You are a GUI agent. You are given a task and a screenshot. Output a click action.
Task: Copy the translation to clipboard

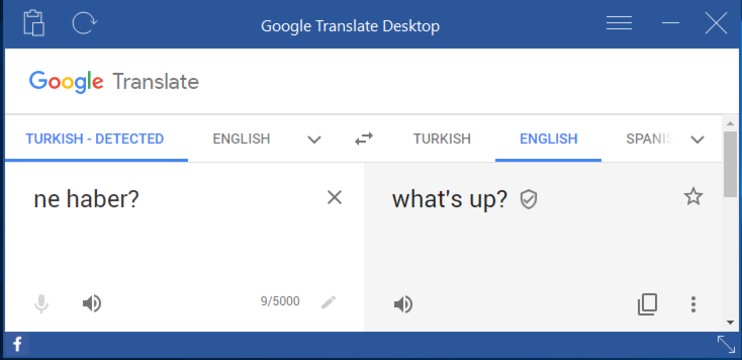pos(647,304)
